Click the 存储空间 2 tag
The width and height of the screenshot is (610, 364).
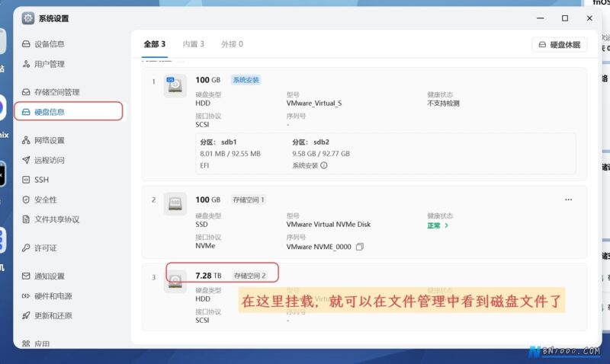pos(250,276)
